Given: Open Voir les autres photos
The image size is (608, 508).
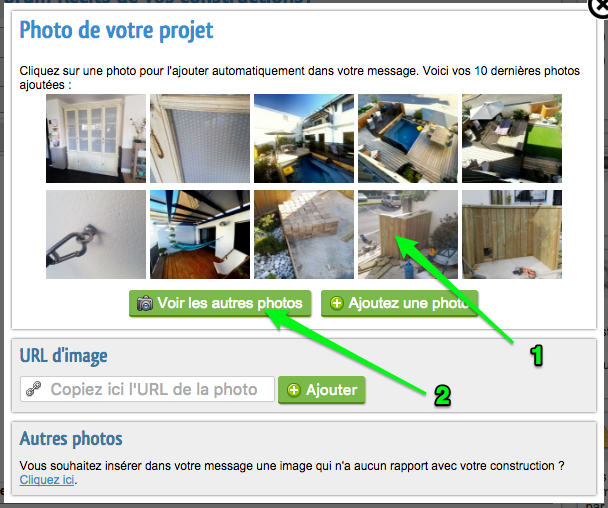Looking at the screenshot, I should 220,303.
